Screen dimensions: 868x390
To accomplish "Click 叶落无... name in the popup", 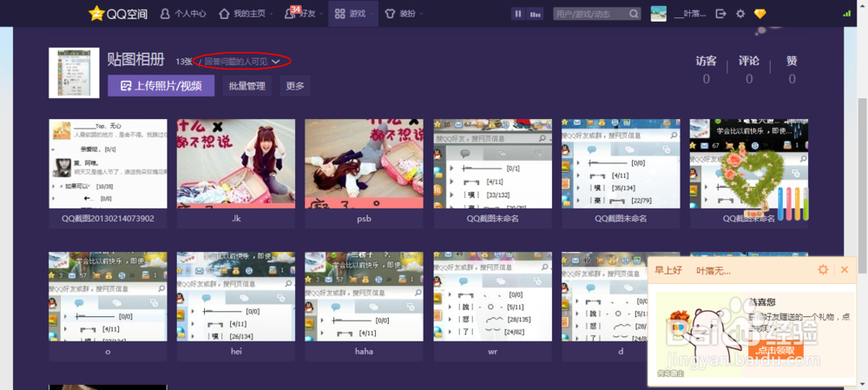I will coord(713,270).
